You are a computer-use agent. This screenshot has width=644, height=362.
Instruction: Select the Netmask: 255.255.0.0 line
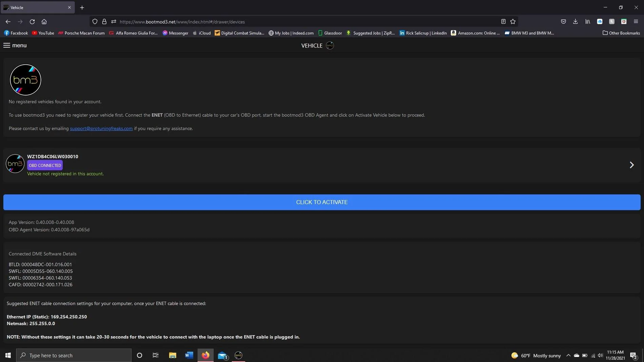[x=31, y=323]
